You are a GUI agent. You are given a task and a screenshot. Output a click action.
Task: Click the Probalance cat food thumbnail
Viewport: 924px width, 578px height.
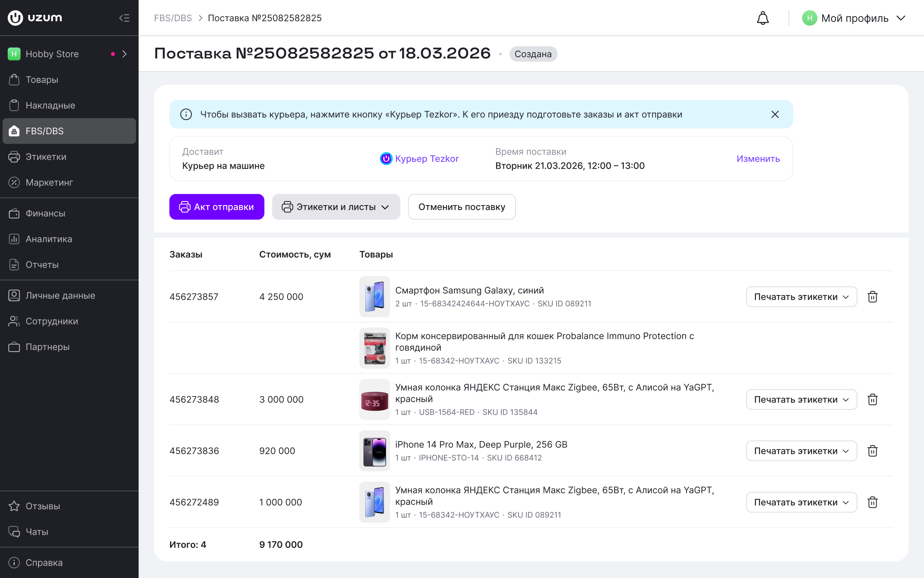(x=375, y=348)
